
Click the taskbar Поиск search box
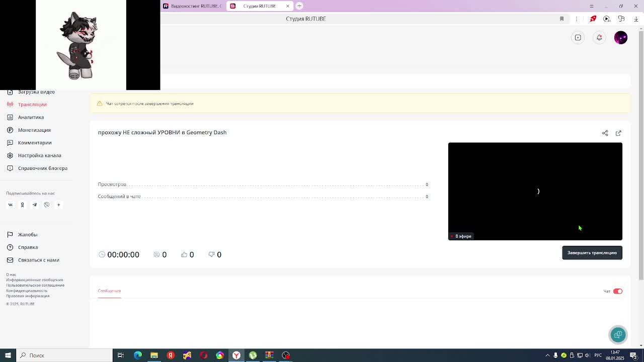click(64, 355)
